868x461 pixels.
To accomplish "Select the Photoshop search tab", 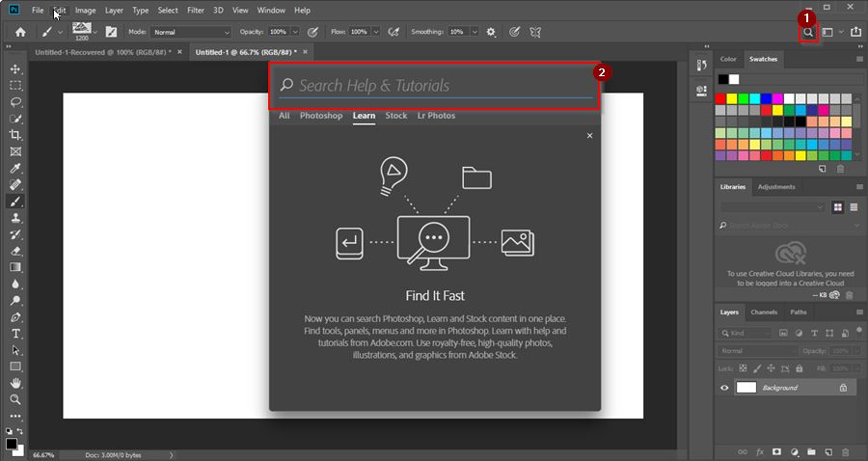I will [x=321, y=116].
